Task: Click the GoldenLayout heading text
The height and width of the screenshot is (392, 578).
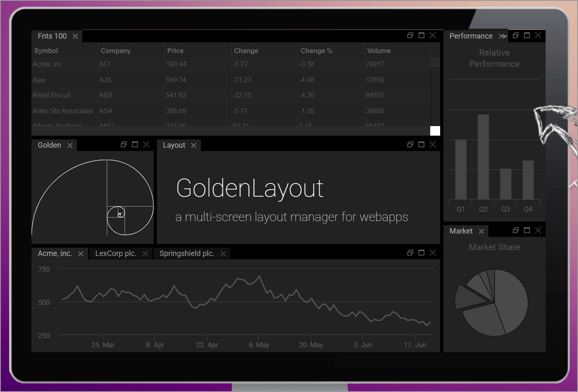Action: point(250,188)
